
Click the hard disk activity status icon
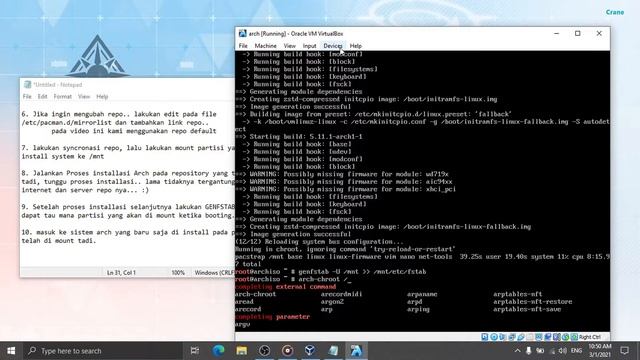coord(484,337)
